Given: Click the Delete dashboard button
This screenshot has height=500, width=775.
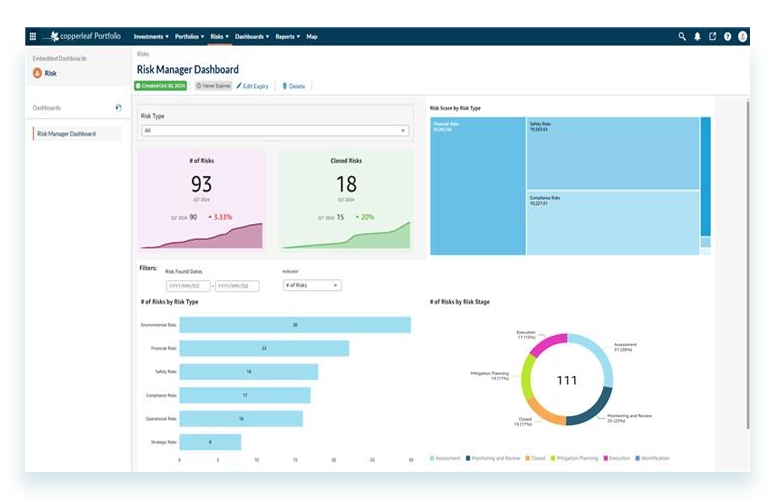Looking at the screenshot, I should (x=294, y=86).
